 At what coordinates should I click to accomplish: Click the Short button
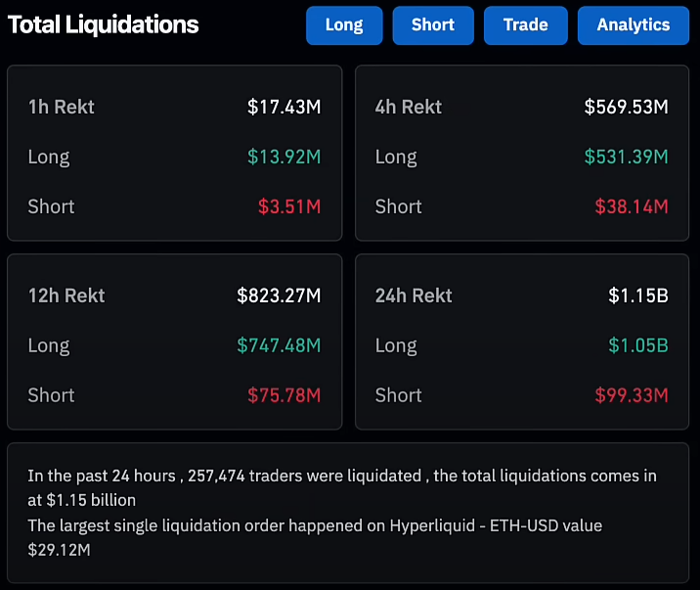pos(433,25)
